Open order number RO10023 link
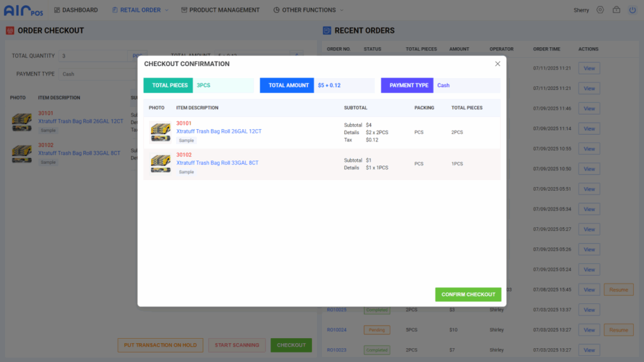The image size is (644, 362). pyautogui.click(x=338, y=350)
